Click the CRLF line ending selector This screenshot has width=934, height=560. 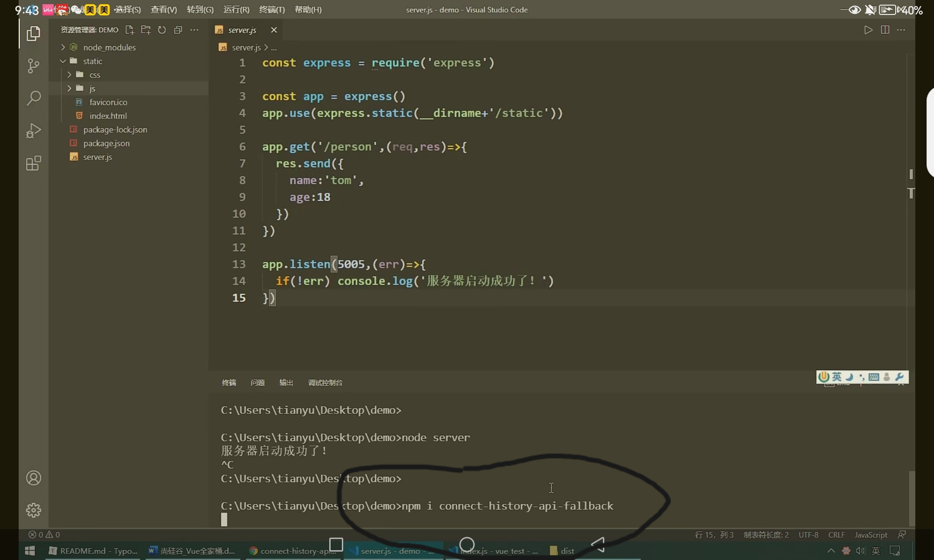coord(836,535)
